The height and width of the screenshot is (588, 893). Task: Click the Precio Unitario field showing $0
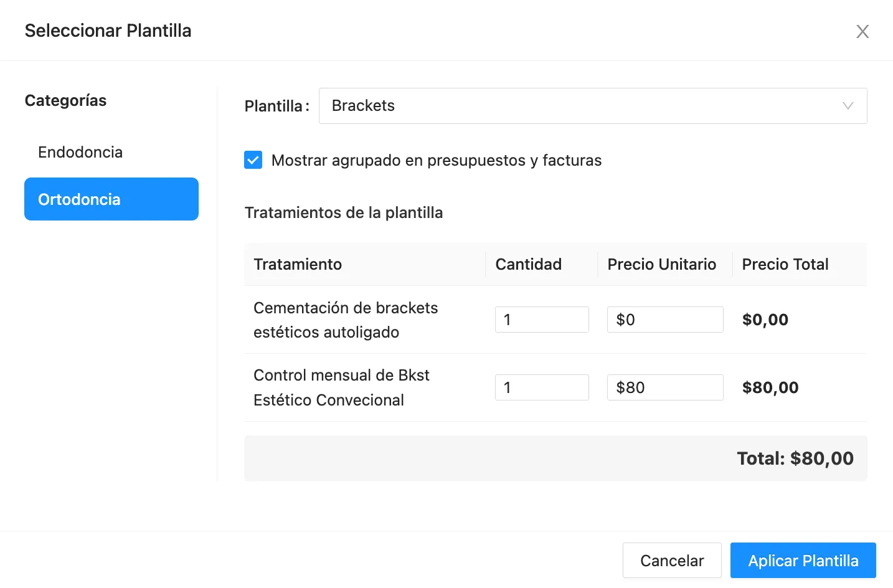664,319
